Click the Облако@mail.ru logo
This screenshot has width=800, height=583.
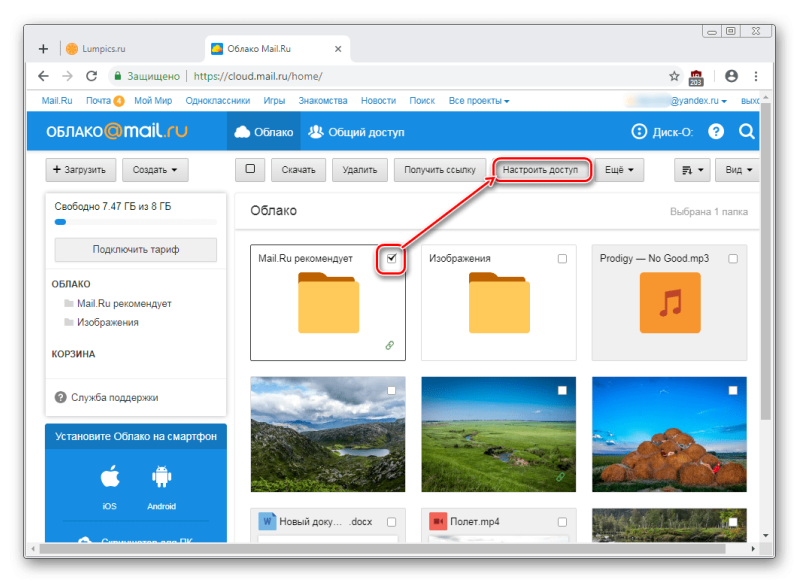[x=117, y=131]
